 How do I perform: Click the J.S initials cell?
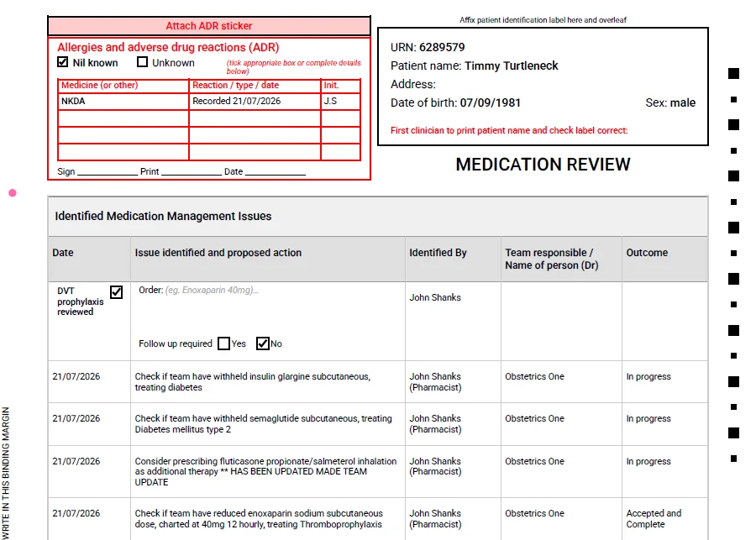(340, 102)
